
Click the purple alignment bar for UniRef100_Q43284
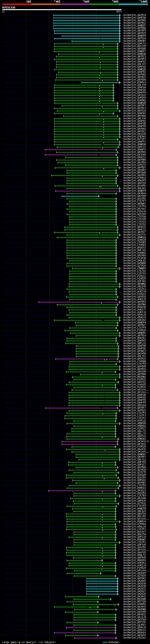[x=81, y=155]
